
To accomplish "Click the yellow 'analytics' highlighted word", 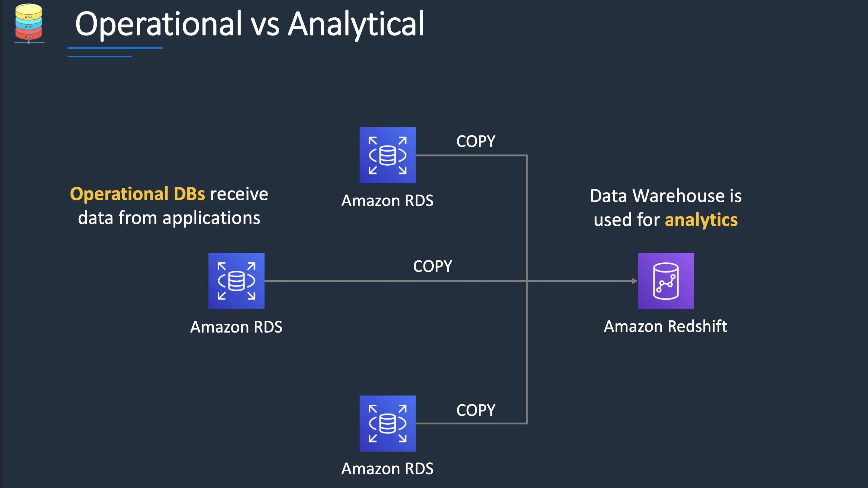I will tap(701, 220).
